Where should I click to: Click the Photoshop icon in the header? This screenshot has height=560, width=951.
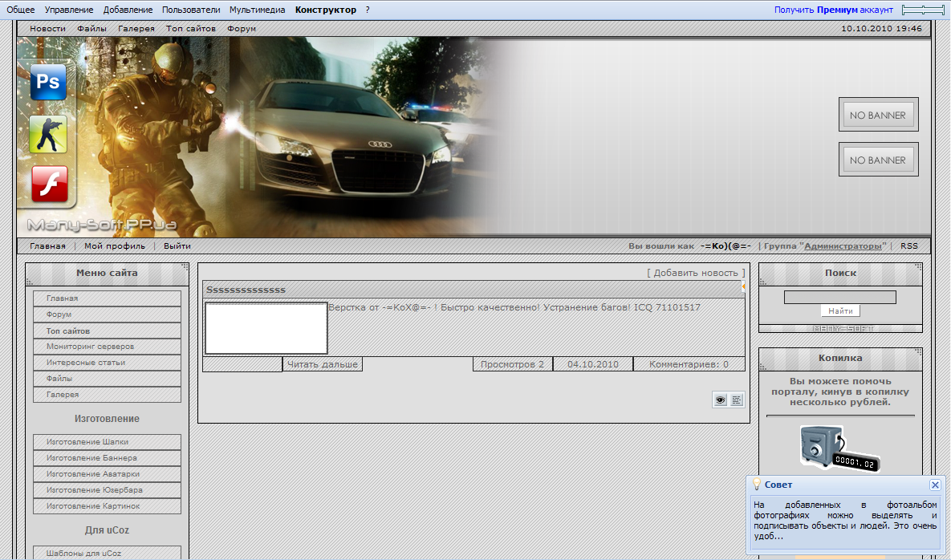(x=48, y=82)
